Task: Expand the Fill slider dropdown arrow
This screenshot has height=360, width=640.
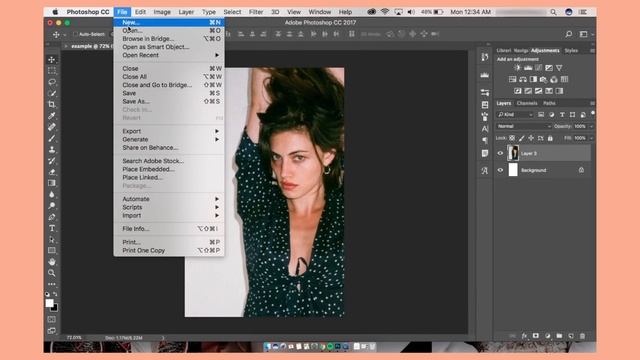Action: [591, 138]
